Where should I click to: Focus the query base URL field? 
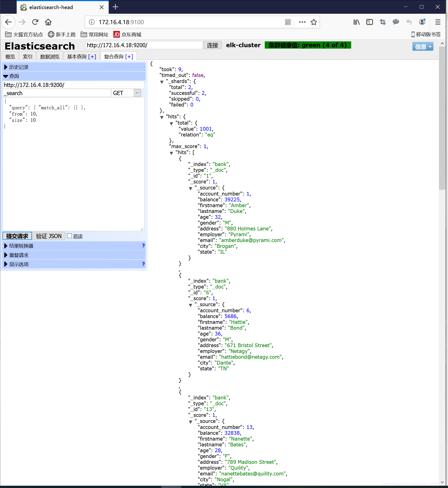[x=73, y=85]
